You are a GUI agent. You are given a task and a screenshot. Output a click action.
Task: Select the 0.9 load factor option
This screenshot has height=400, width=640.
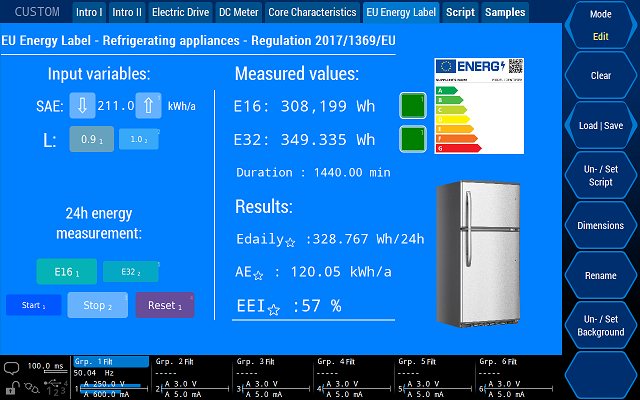tap(91, 140)
